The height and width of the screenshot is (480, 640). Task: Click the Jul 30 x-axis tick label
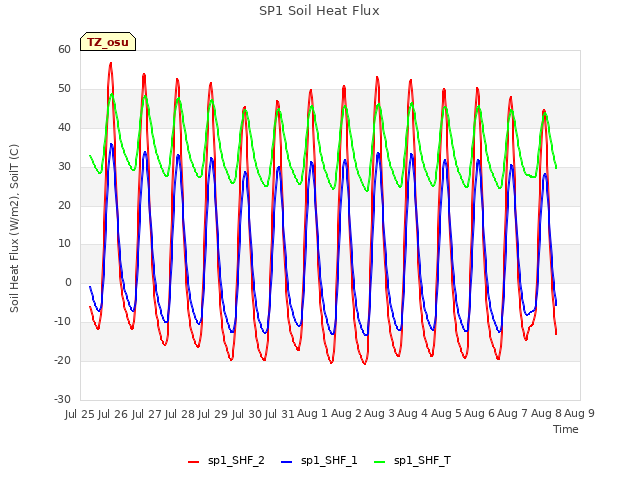click(247, 414)
